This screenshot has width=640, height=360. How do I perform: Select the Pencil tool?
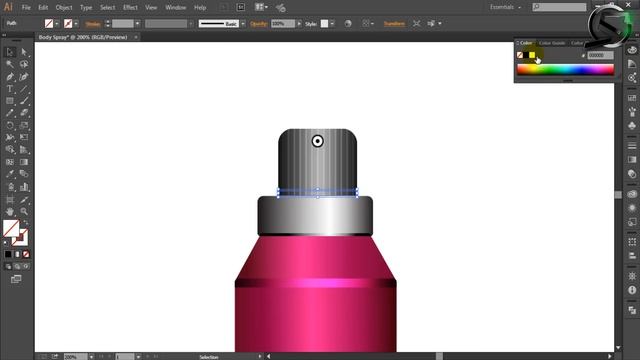pos(10,113)
